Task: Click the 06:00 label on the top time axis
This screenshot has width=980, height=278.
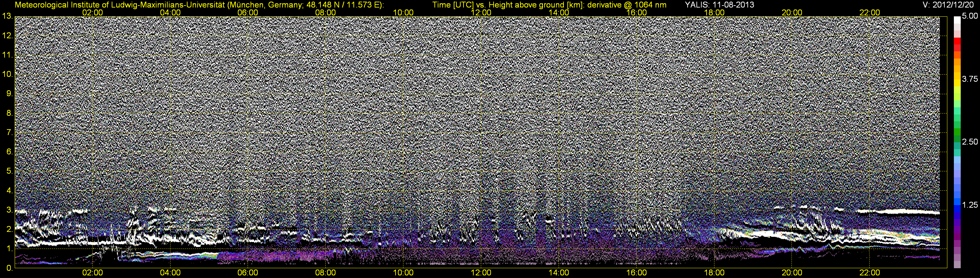Action: (x=248, y=12)
